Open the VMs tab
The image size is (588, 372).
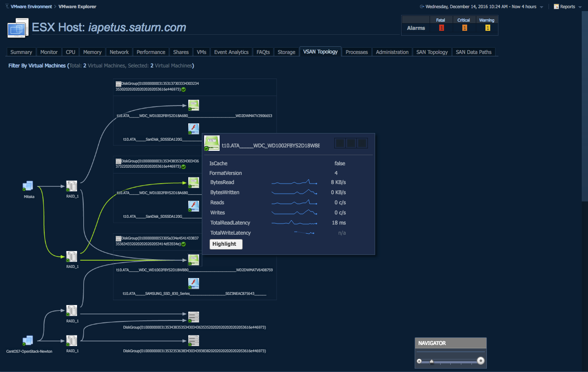202,52
